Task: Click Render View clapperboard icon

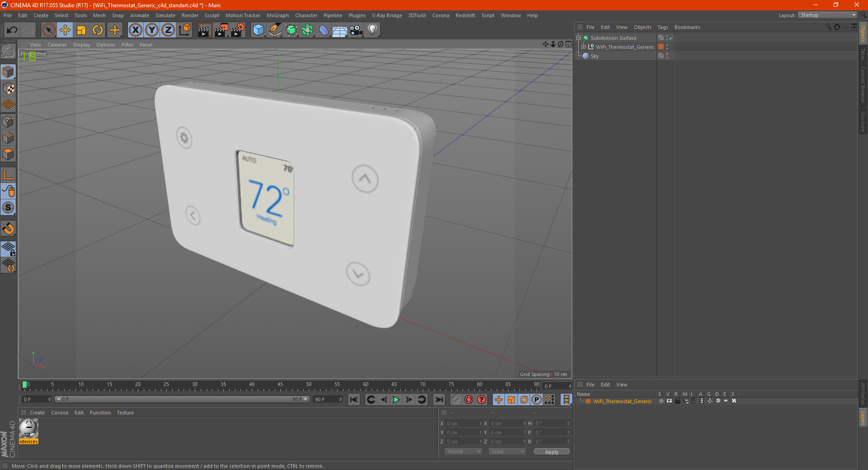Action: (x=204, y=30)
